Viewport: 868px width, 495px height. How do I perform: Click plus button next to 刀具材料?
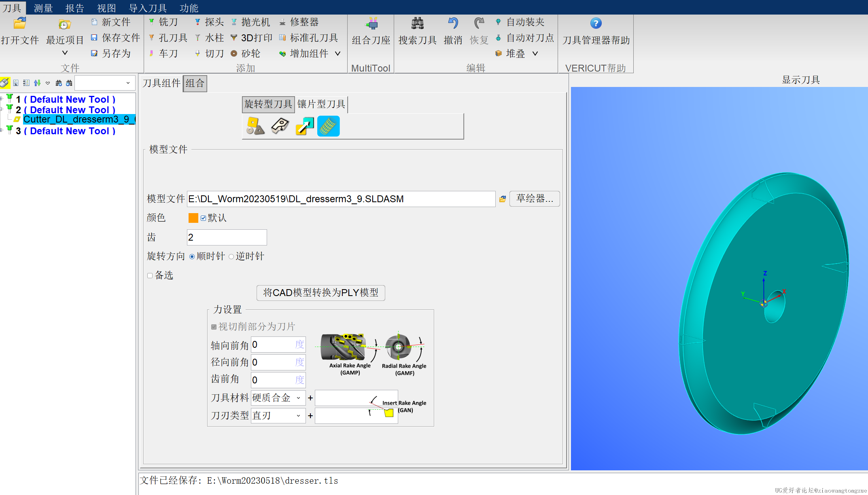coord(310,398)
